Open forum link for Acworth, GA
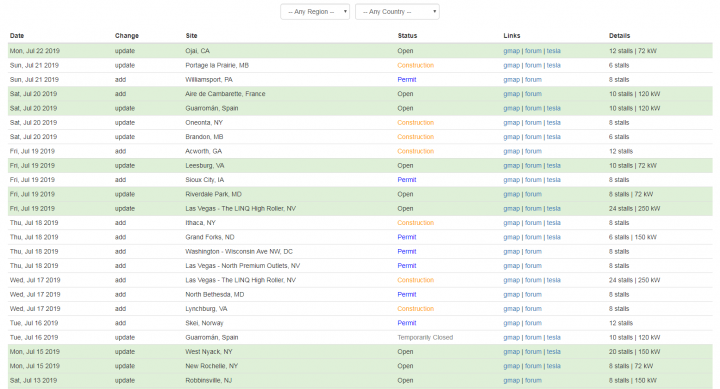 point(533,151)
